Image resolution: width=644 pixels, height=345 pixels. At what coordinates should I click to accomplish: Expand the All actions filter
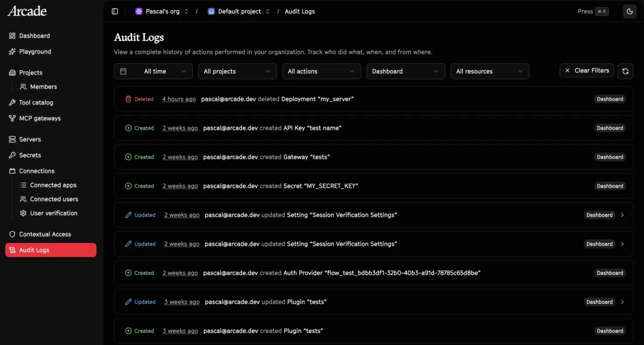click(322, 71)
